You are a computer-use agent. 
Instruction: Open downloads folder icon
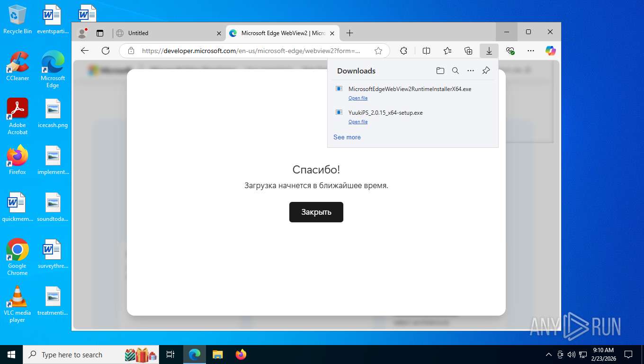click(x=440, y=71)
